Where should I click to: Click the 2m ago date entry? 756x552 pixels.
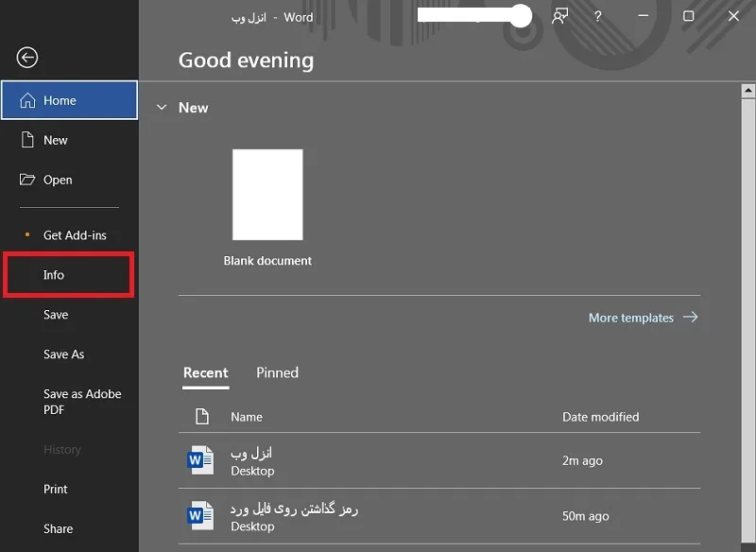pos(582,461)
